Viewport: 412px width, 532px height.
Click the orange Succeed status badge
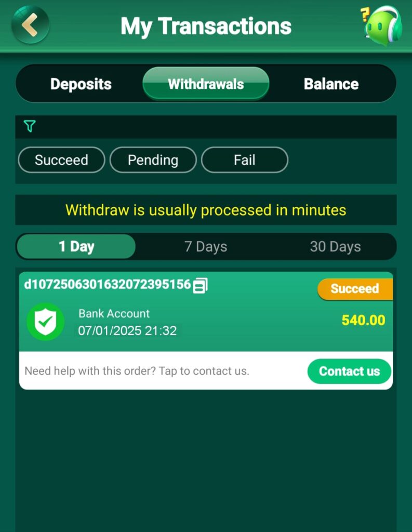click(x=355, y=289)
